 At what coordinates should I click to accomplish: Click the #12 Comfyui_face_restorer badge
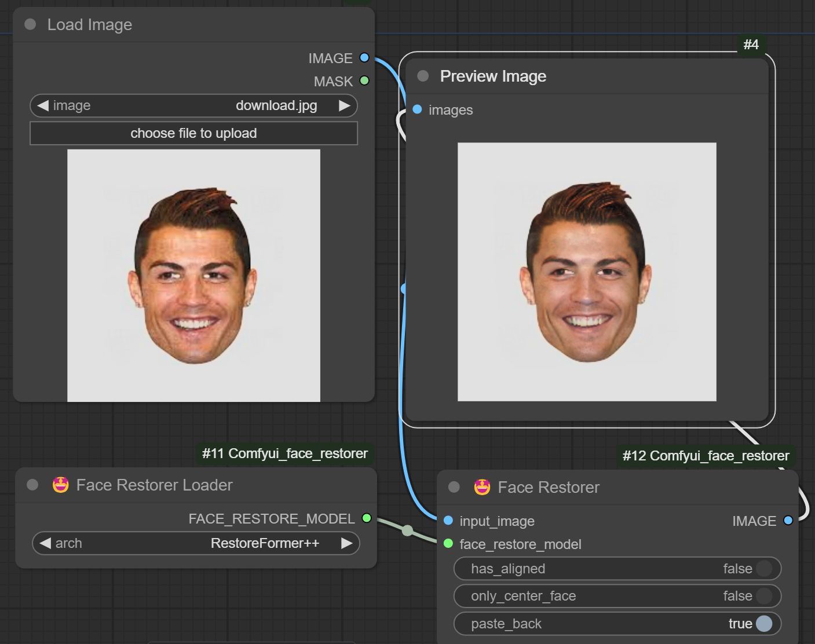[706, 456]
